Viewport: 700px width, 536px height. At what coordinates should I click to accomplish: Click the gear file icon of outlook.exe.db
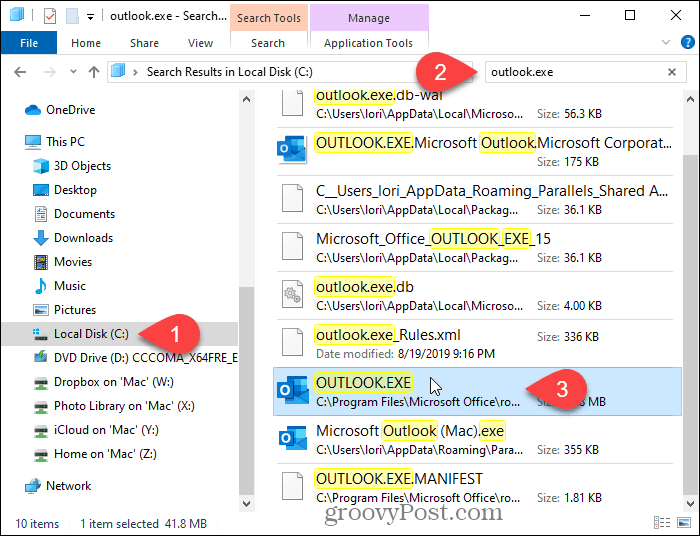coord(292,294)
